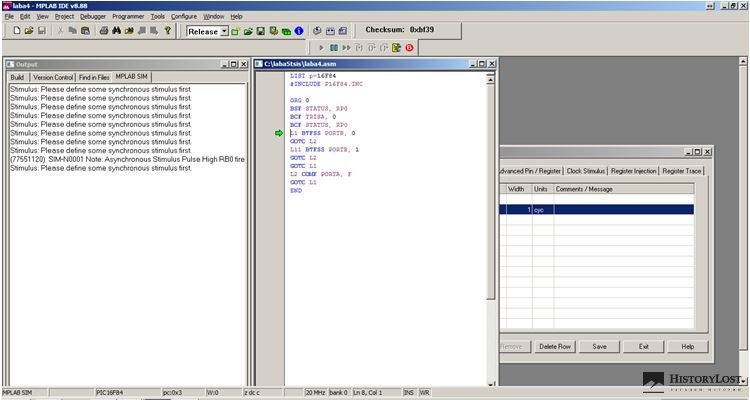Click the code editor scroll-down arrow

pos(490,383)
